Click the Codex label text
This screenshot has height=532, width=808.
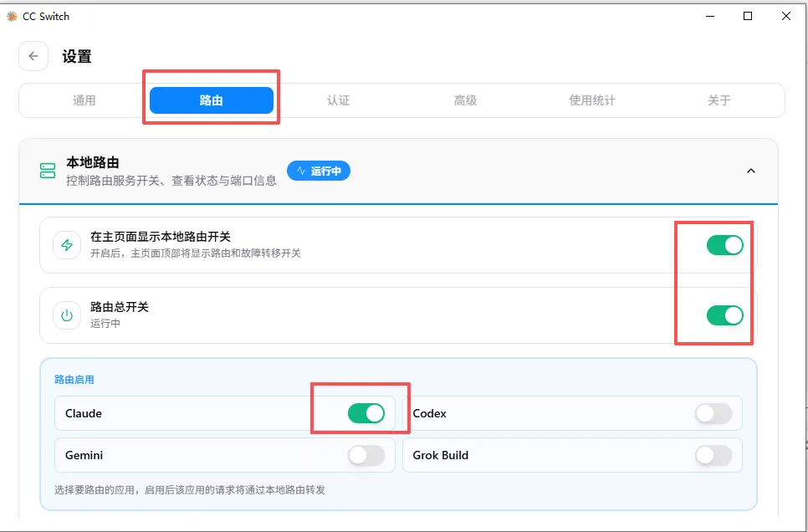pyautogui.click(x=429, y=413)
